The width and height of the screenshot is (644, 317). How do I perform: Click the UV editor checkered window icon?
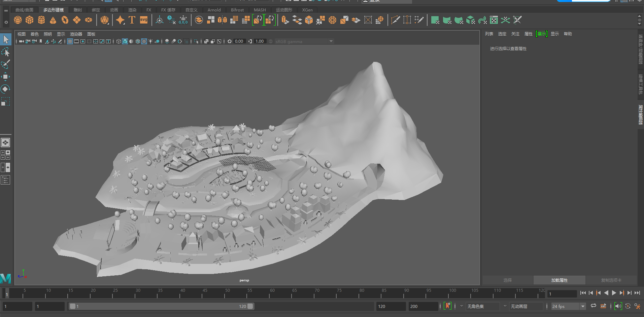494,20
